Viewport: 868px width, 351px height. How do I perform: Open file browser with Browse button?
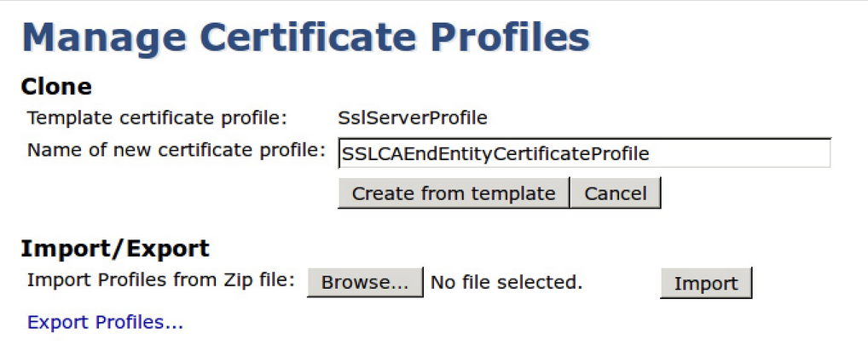(x=365, y=283)
